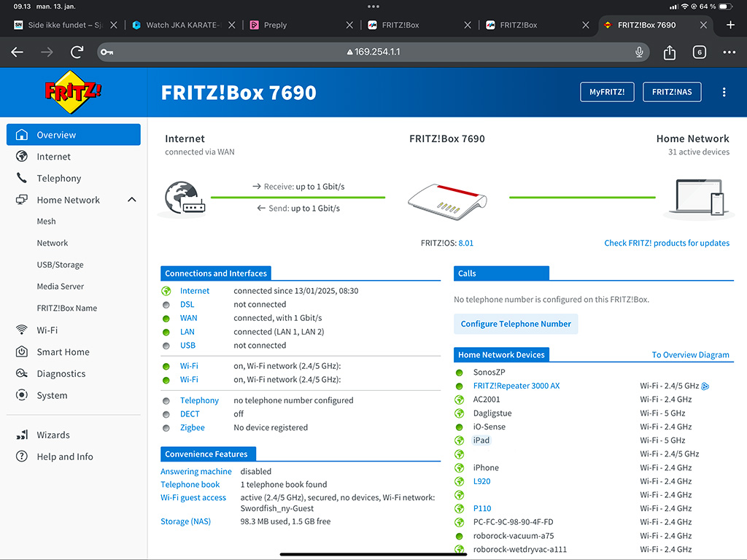747x560 pixels.
Task: Click the Configure Telephone Number button
Action: click(x=516, y=324)
